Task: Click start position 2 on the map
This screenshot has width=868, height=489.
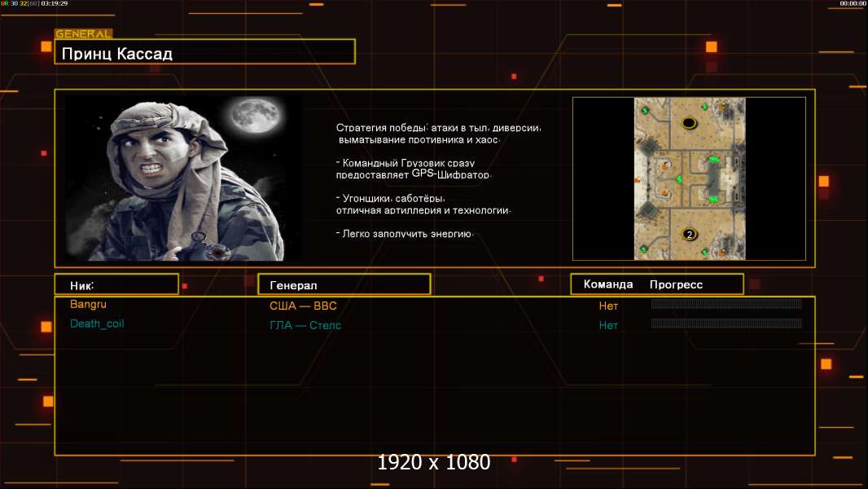Action: click(x=689, y=234)
